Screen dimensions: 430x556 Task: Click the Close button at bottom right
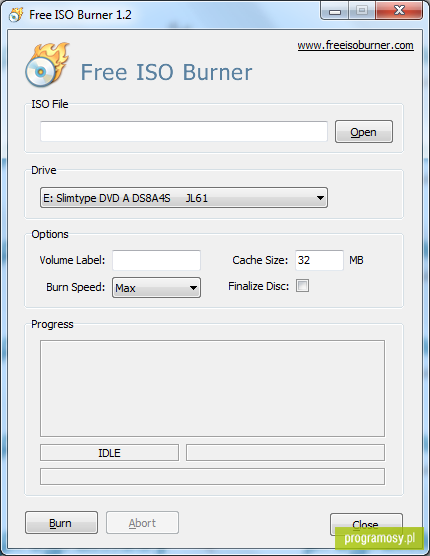coord(366,524)
